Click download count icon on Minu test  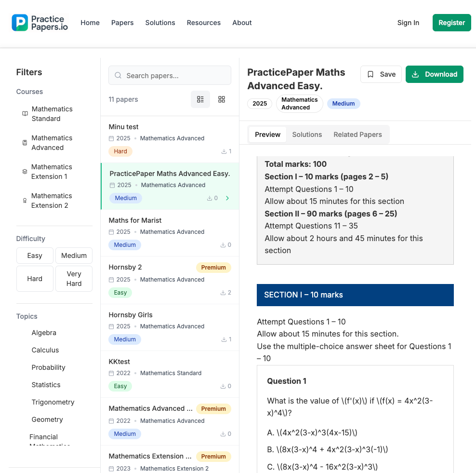click(224, 151)
